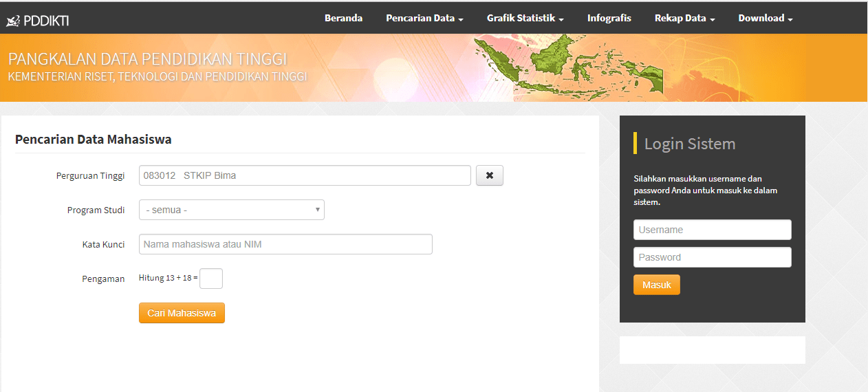The height and width of the screenshot is (392, 868).
Task: Expand the Grafik Statistik dropdown menu
Action: (525, 18)
